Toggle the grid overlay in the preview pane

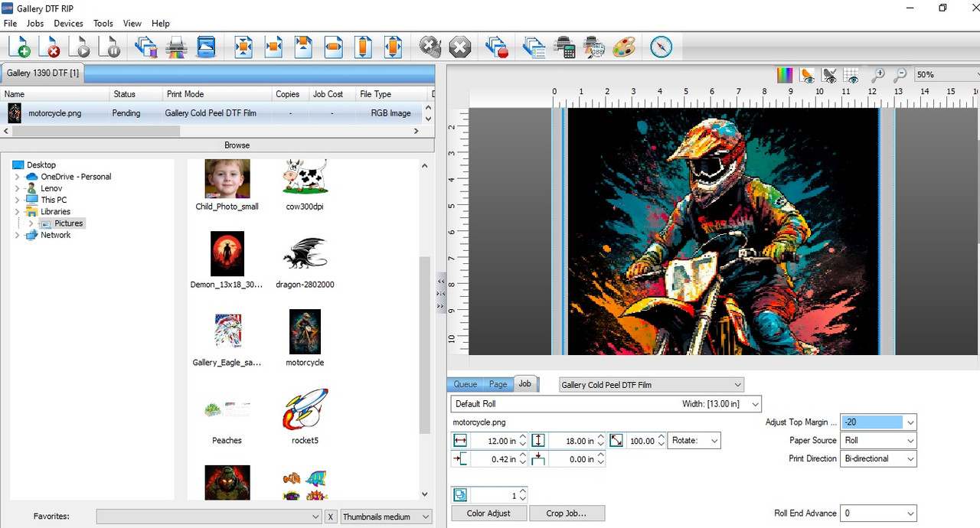851,76
